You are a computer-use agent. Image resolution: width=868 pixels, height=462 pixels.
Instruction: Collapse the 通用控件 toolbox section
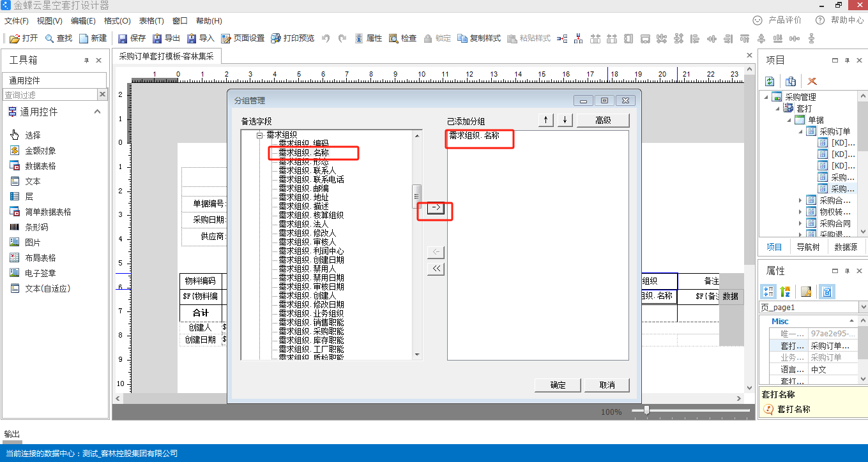[x=98, y=112]
